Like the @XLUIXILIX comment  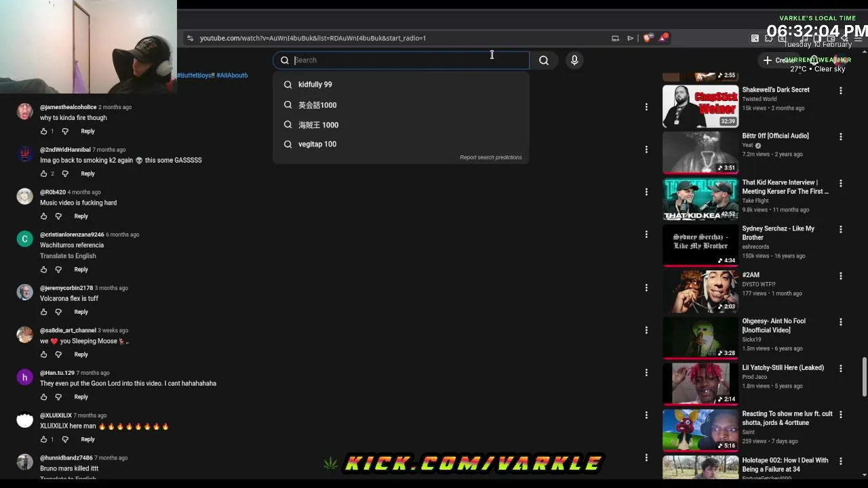pyautogui.click(x=43, y=440)
